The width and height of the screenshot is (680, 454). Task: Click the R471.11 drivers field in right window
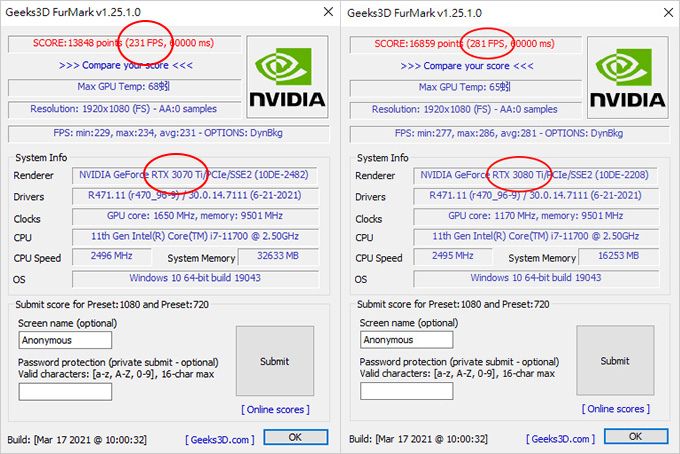536,196
